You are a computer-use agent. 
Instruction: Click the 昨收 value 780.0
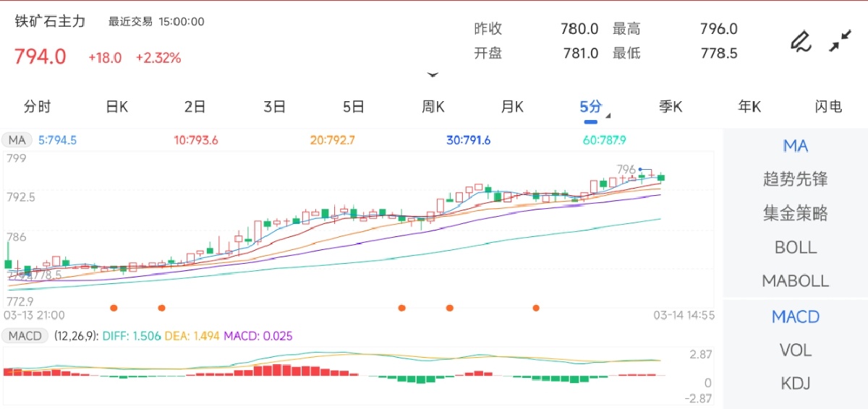point(579,29)
